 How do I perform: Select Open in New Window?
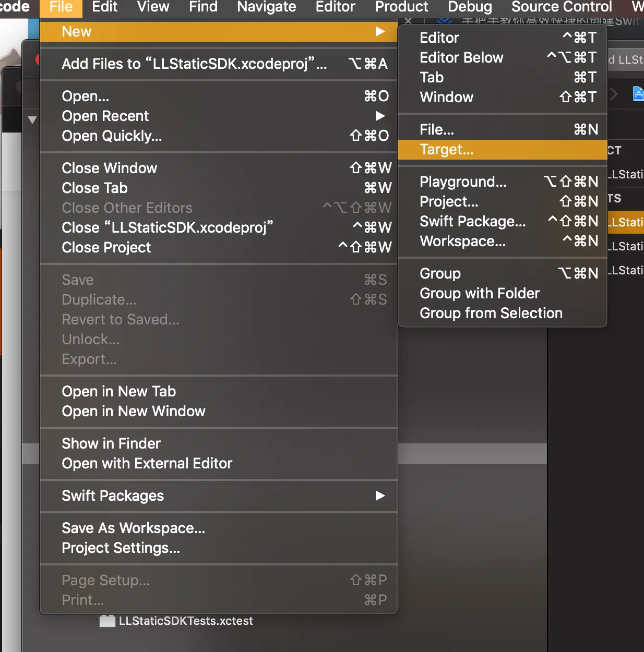[x=219, y=412]
